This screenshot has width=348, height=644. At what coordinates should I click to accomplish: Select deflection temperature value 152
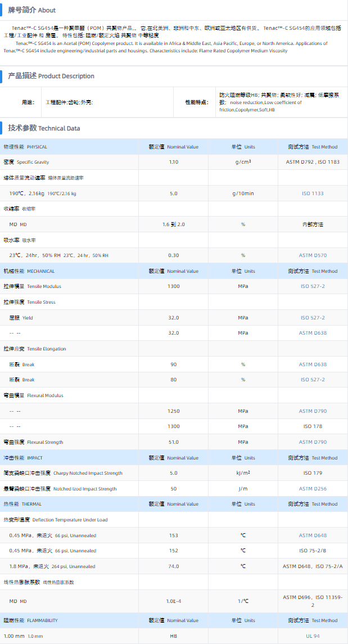click(x=174, y=551)
